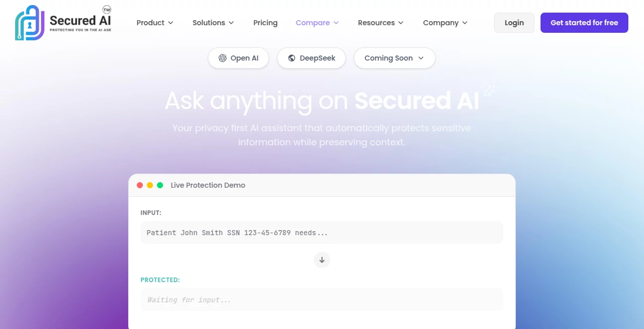Viewport: 644px width, 329px height.
Task: Click the yellow dot on the demo window
Action: (150, 185)
